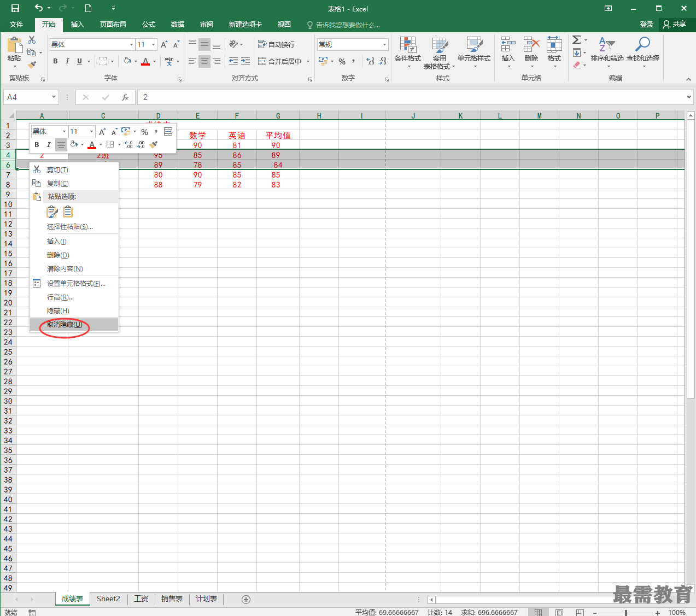
Task: Click the 文件 file button
Action: (16, 25)
